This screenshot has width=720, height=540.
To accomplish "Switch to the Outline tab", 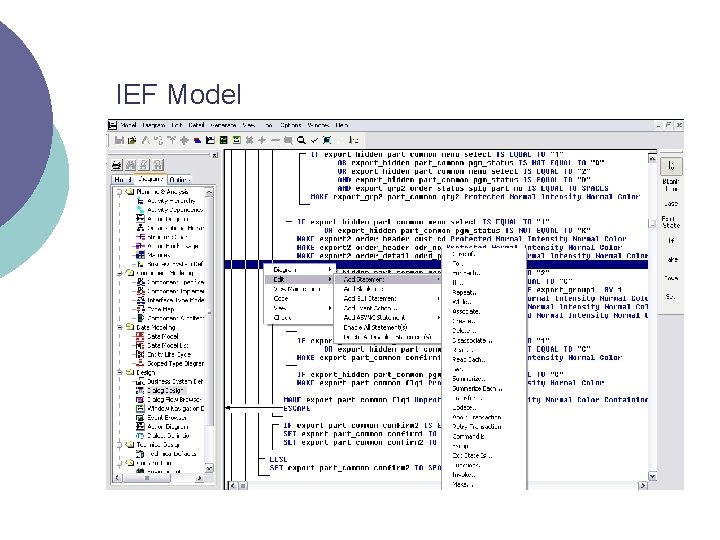I will [180, 180].
